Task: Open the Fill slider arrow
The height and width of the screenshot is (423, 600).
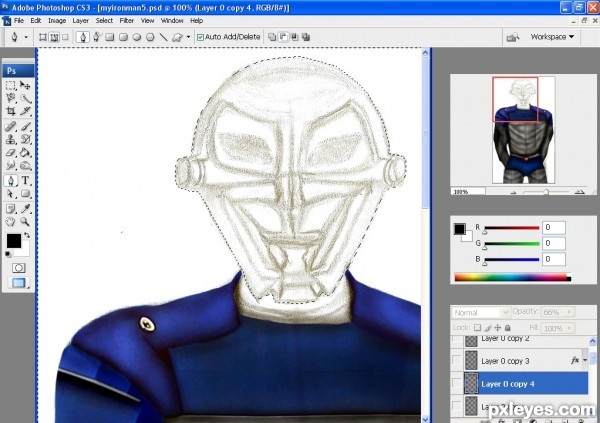Action: 569,328
